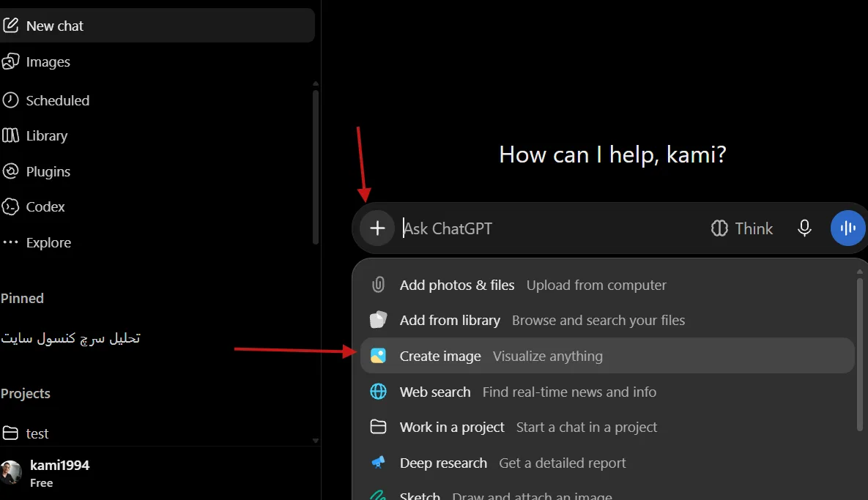Click the Create image picture icon
Viewport: 868px width, 500px height.
coord(378,356)
